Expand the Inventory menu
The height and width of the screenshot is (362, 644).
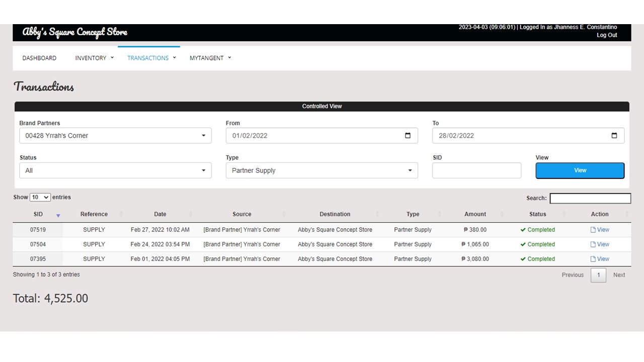[x=112, y=58]
